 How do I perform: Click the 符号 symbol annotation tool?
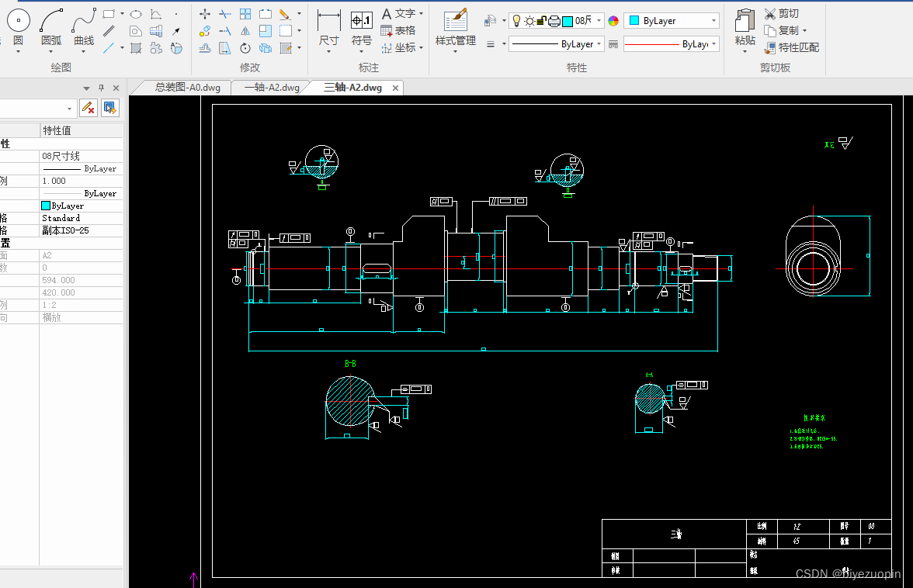click(361, 29)
